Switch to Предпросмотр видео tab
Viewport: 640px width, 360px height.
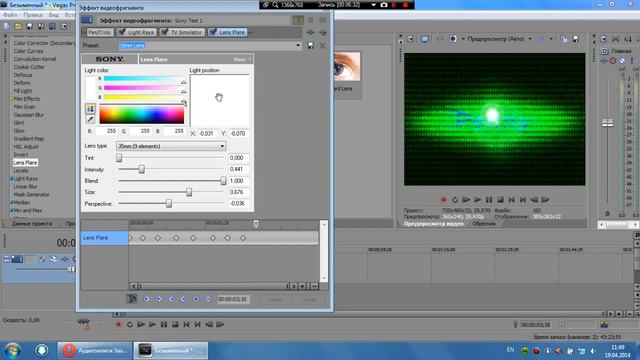click(x=433, y=224)
